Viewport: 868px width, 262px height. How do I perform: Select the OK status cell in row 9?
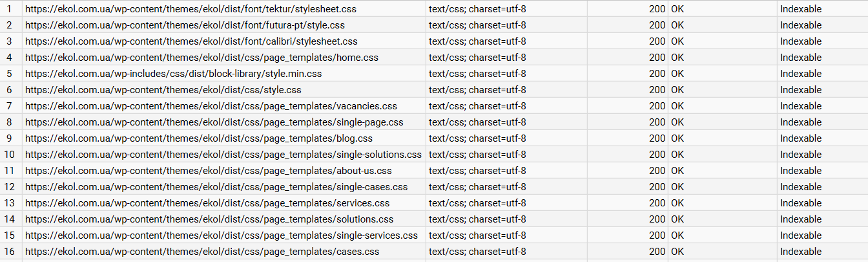722,138
